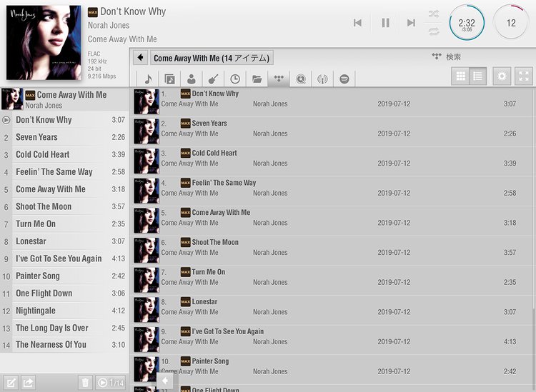Select The Long Day Is Over in queue
Viewport: 536px width, 392px height.
click(x=64, y=328)
